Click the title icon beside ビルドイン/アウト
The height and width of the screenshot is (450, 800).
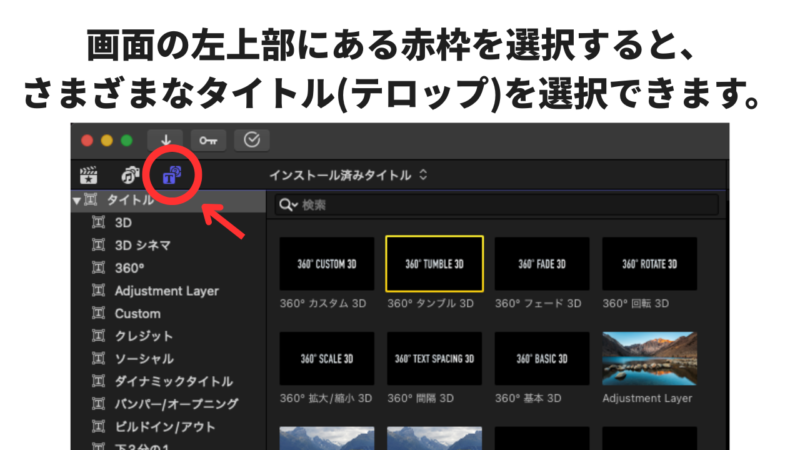tap(98, 426)
